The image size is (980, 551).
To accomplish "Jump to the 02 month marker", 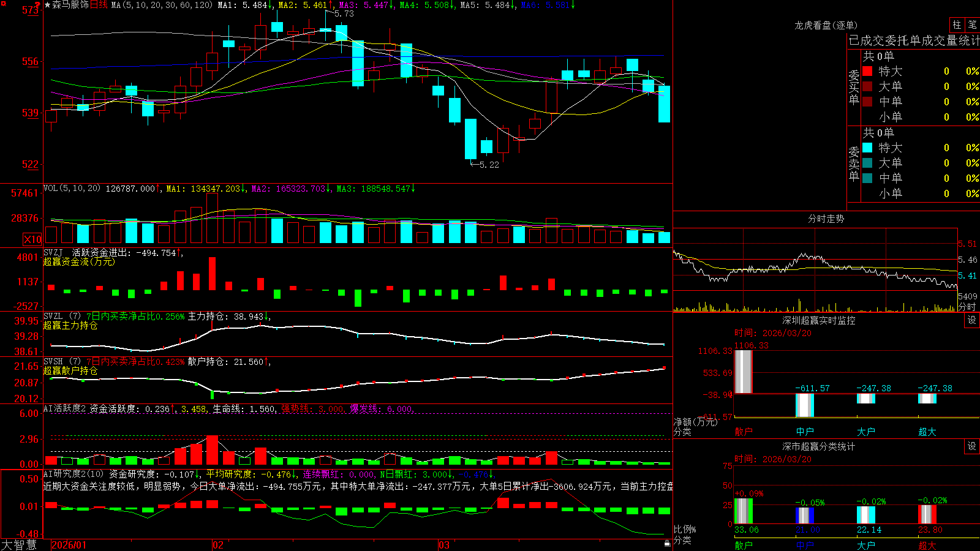I will coord(218,545).
